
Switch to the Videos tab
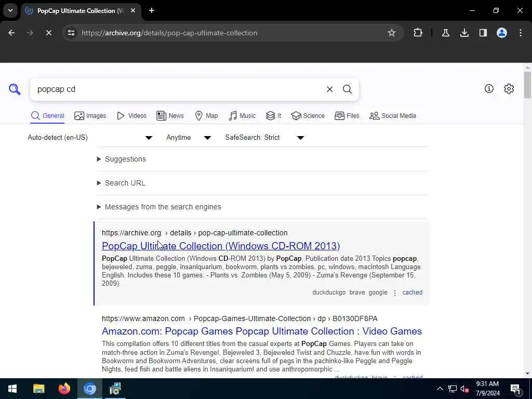coord(131,116)
